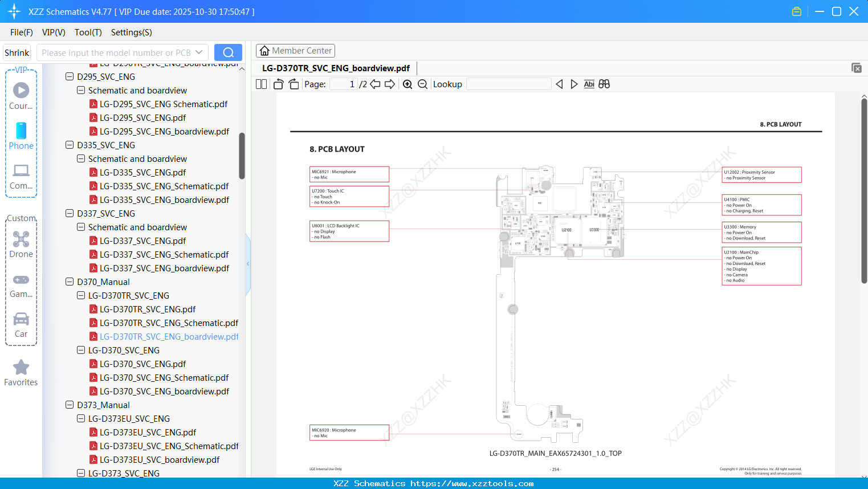The image size is (868, 489).
Task: Enable two-page view layout icon
Action: [x=260, y=84]
